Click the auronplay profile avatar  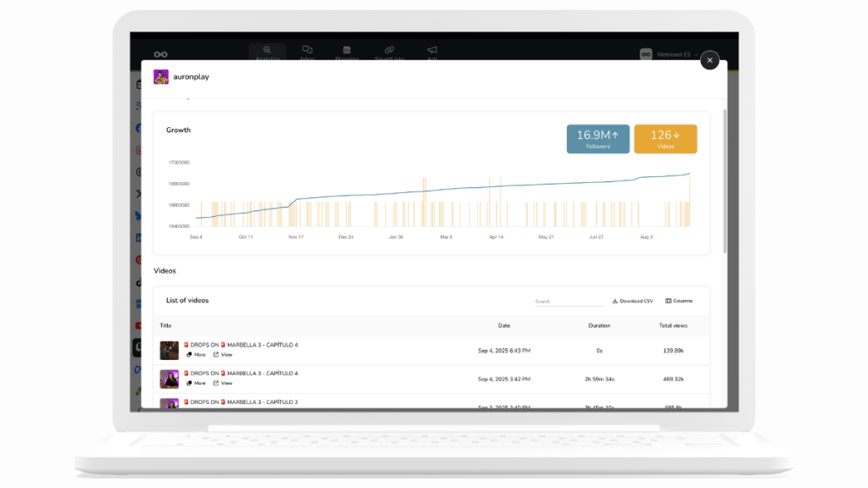coord(160,76)
